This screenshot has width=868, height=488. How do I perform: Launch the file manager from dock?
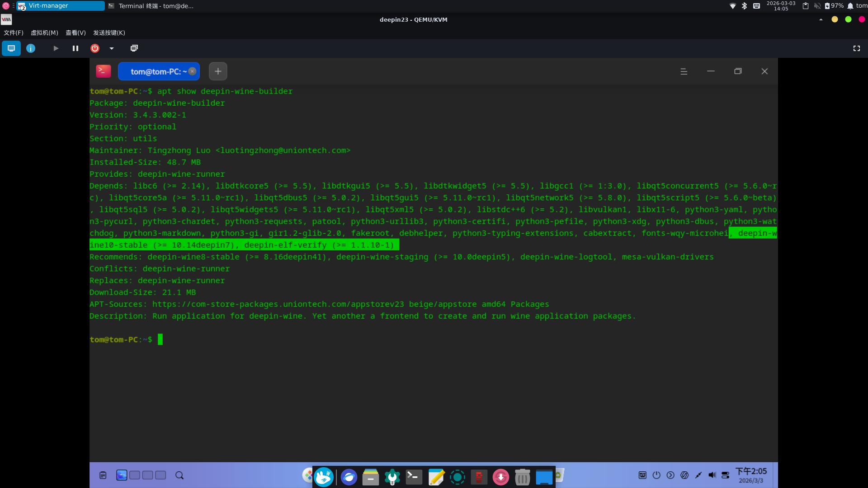pyautogui.click(x=370, y=477)
